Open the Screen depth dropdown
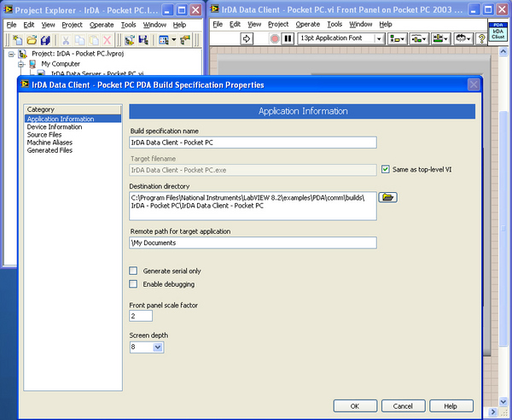 pyautogui.click(x=158, y=347)
